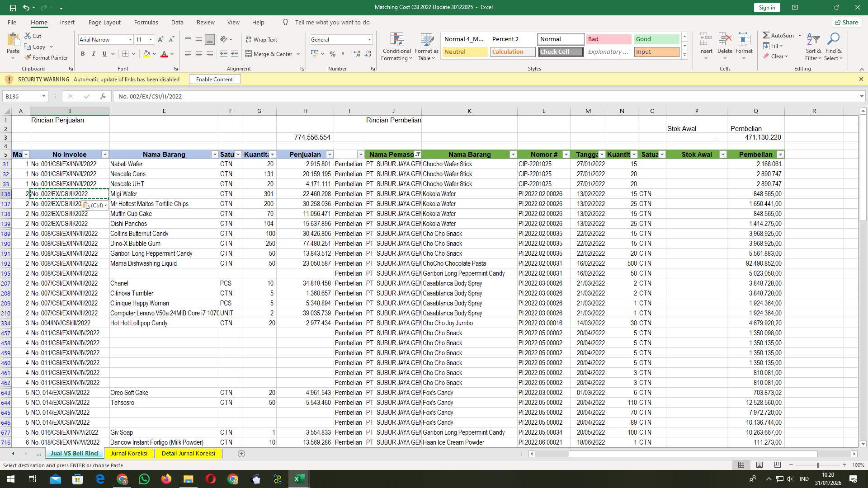Click the Enable Content button

[214, 79]
